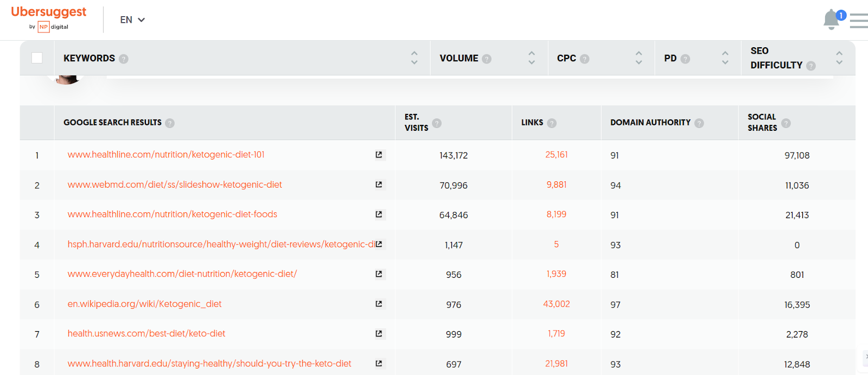This screenshot has width=868, height=375.
Task: Click links count 8,199
Action: [x=557, y=214]
